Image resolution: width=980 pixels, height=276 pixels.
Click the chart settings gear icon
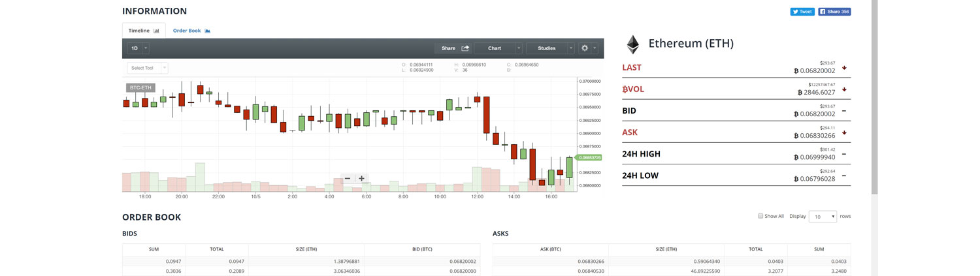click(x=585, y=48)
